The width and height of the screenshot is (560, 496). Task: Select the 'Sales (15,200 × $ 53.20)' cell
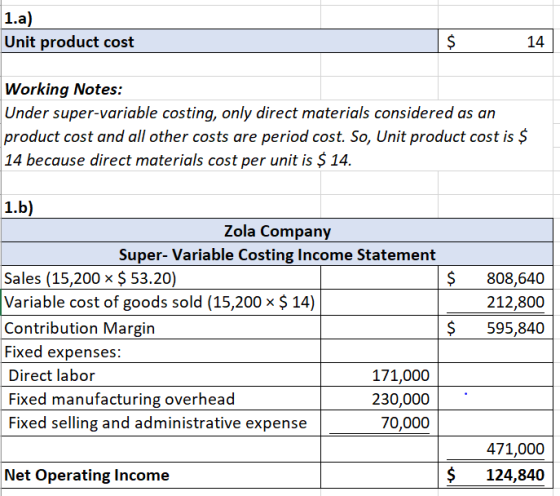tap(161, 278)
